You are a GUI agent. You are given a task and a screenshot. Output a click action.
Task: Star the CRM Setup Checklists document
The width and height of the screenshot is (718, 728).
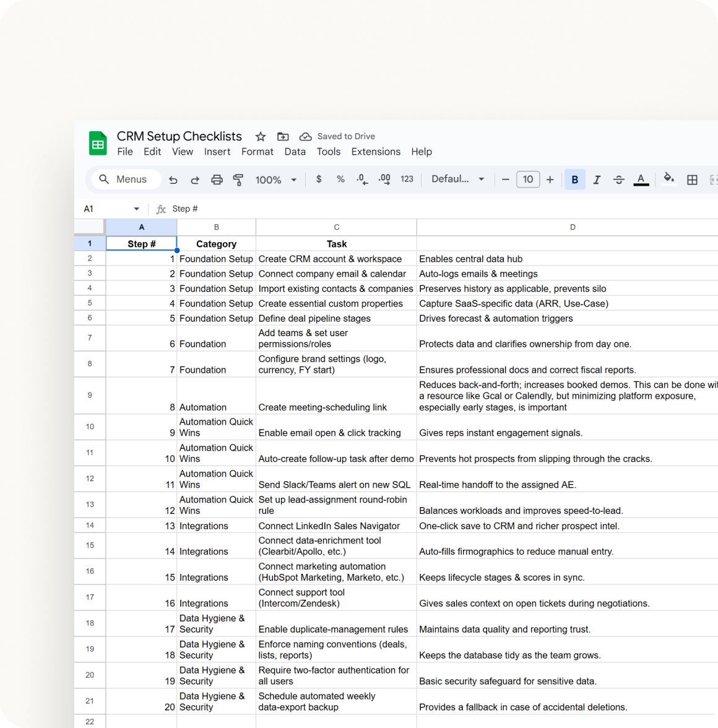click(x=261, y=136)
